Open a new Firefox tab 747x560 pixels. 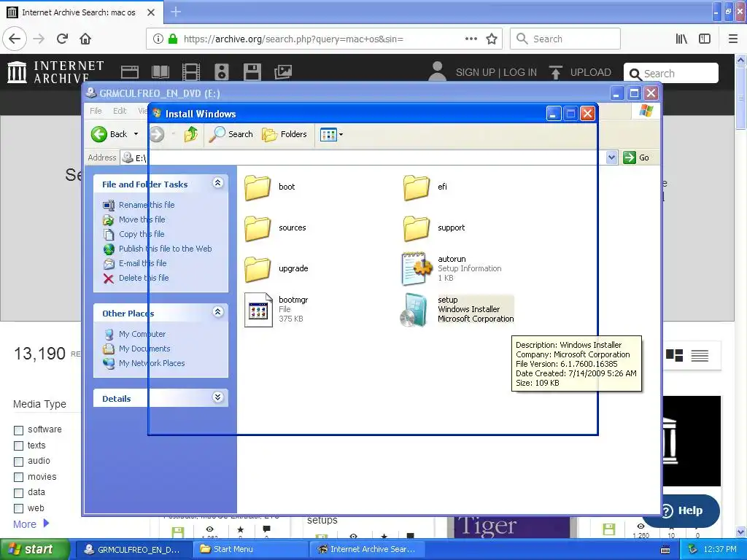[x=176, y=12]
